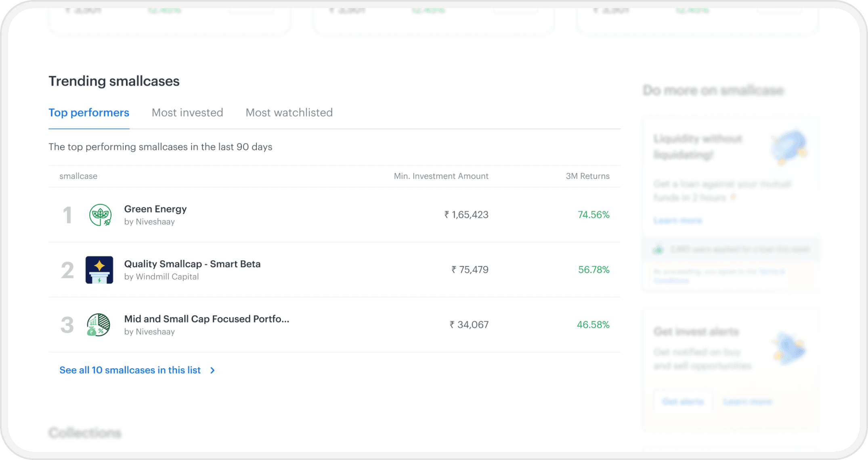The image size is (868, 460).
Task: Select the Most watchlisted tab
Action: pos(289,113)
